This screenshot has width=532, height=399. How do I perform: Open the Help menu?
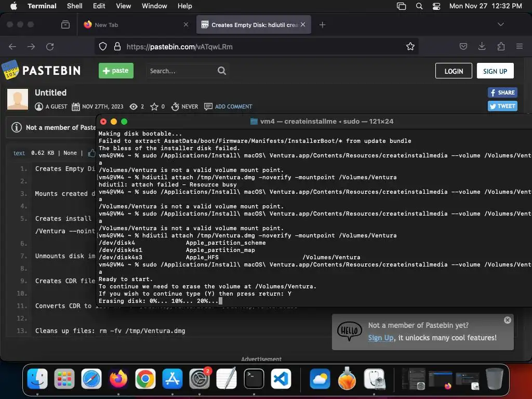point(185,6)
